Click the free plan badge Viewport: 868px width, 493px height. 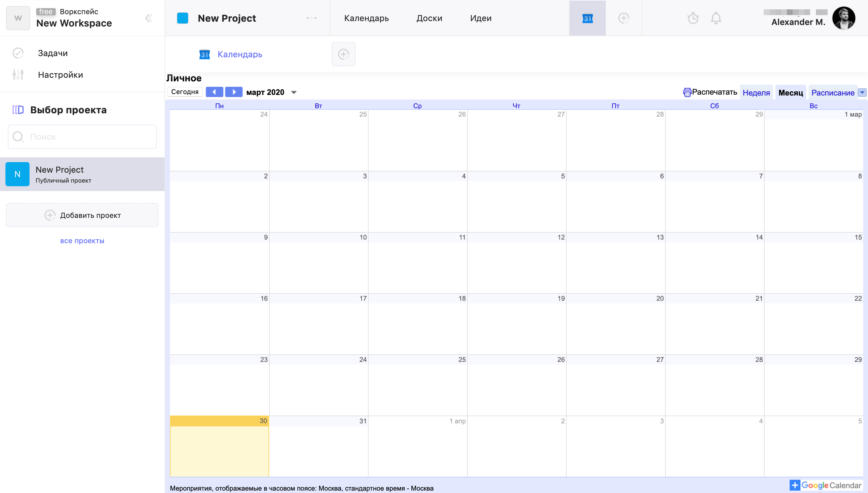click(46, 11)
